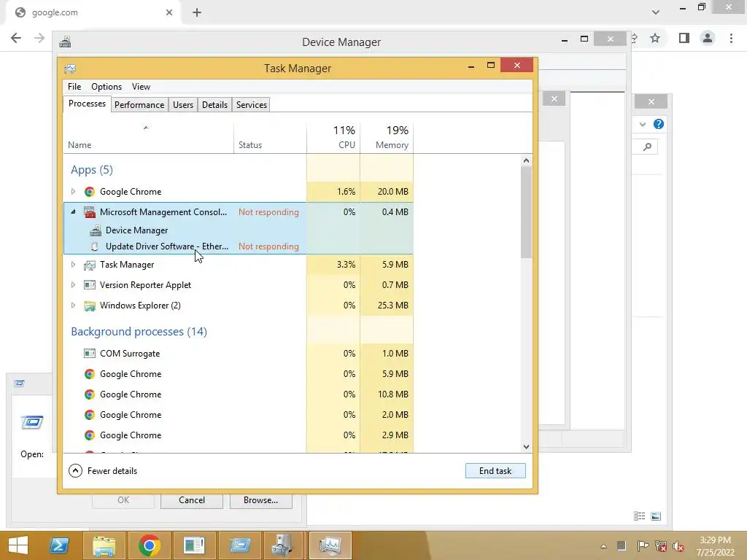Open a new Chrome tab
747x560 pixels.
point(197,12)
